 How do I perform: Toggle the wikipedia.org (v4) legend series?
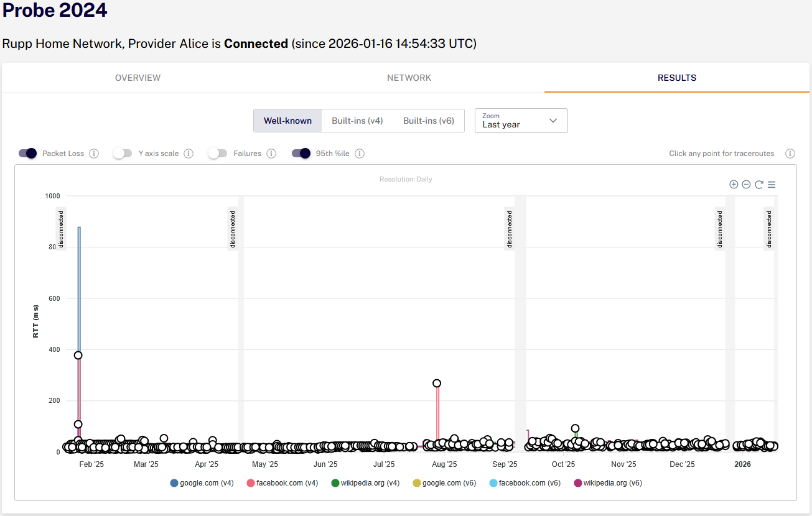click(x=365, y=482)
